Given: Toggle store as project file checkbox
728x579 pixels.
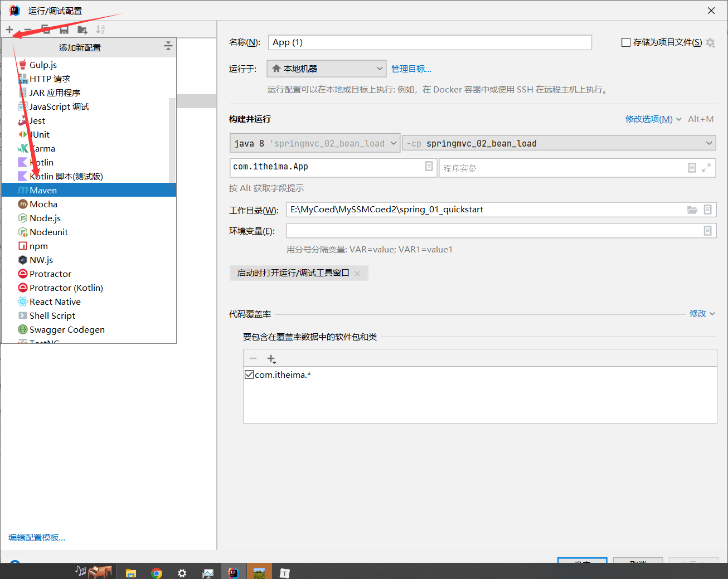Looking at the screenshot, I should (x=626, y=42).
